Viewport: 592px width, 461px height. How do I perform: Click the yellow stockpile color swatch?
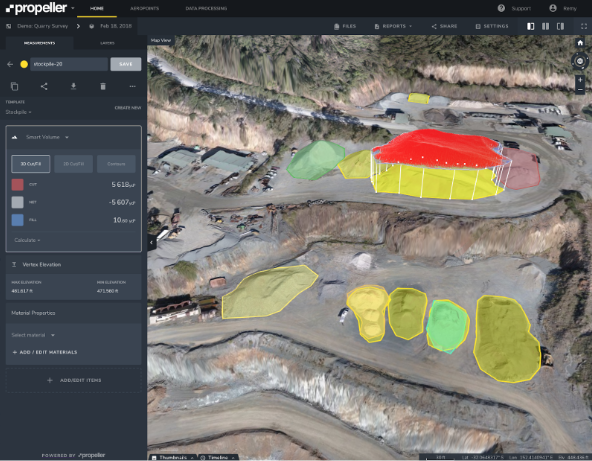click(24, 64)
